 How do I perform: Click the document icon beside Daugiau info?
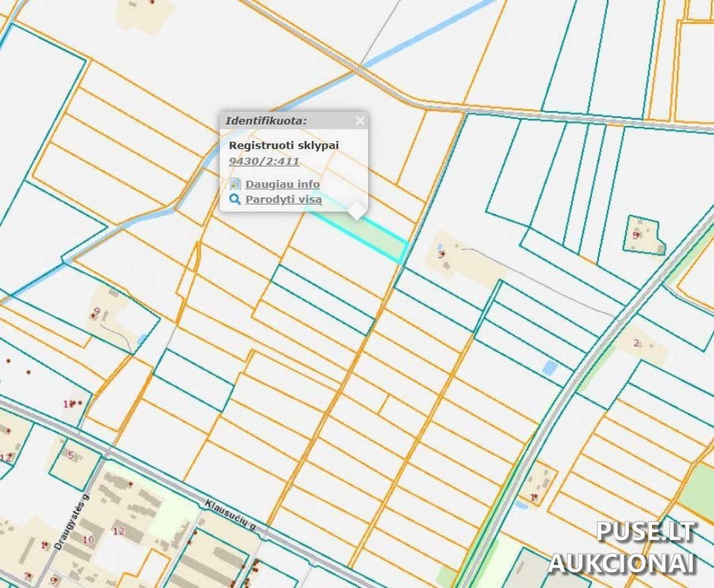[235, 184]
